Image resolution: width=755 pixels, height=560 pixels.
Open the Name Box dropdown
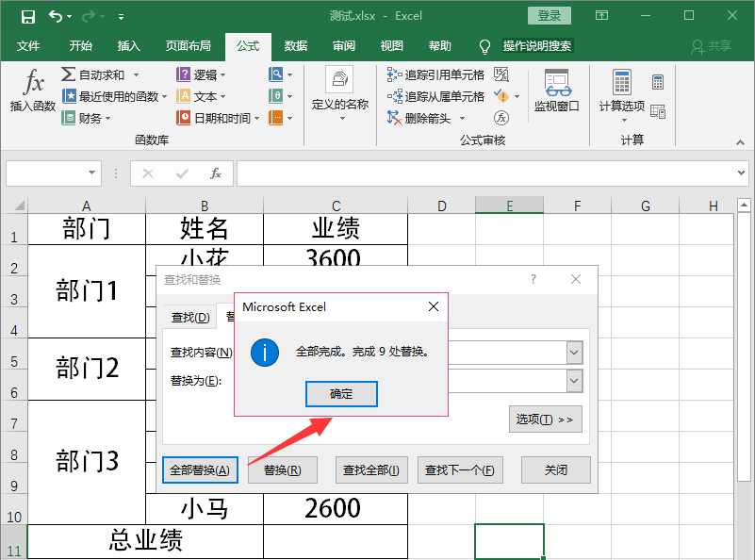point(91,173)
